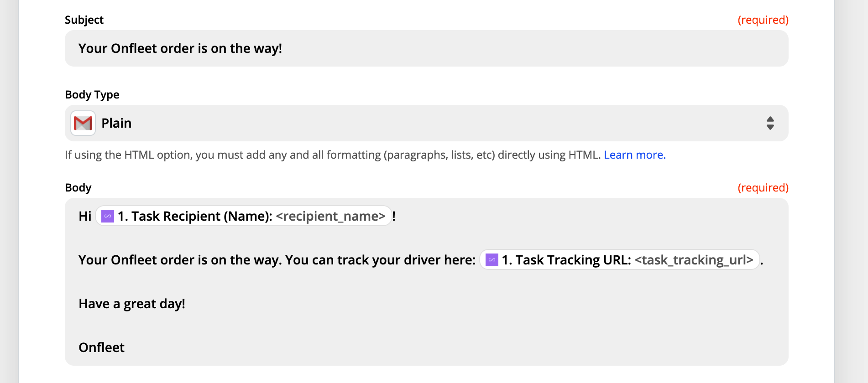This screenshot has height=383, width=868.
Task: Click the (required) label beside Subject
Action: 763,20
